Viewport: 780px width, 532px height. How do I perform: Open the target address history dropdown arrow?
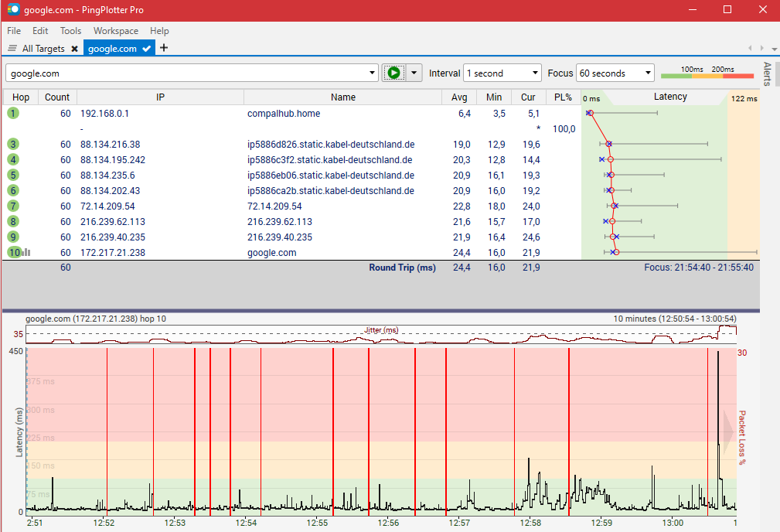[x=373, y=73]
